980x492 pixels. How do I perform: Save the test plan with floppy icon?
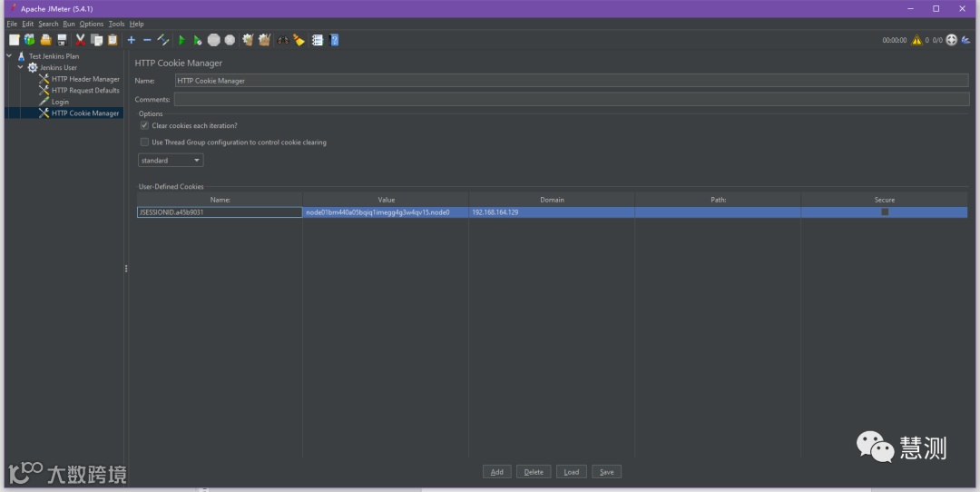[x=62, y=40]
